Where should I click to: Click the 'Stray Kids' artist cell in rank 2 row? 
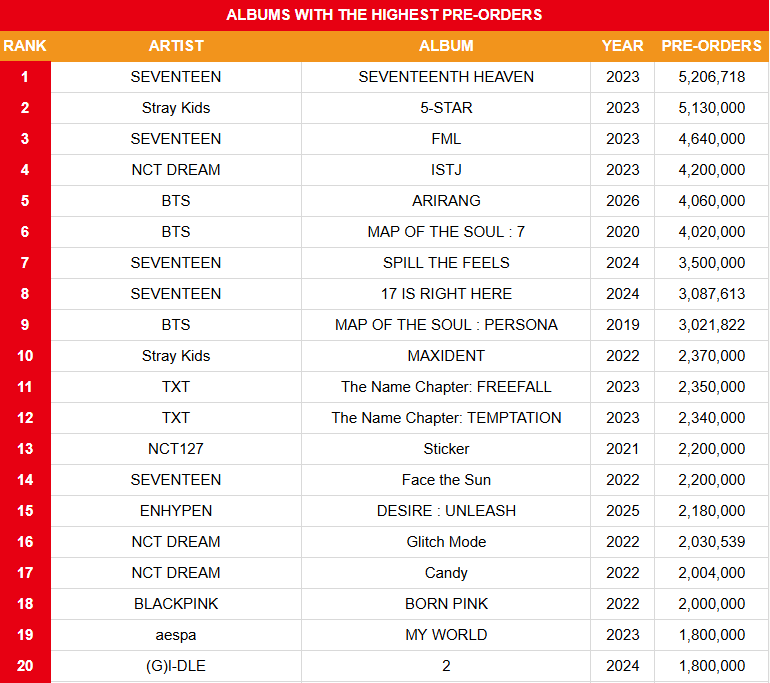coord(176,108)
